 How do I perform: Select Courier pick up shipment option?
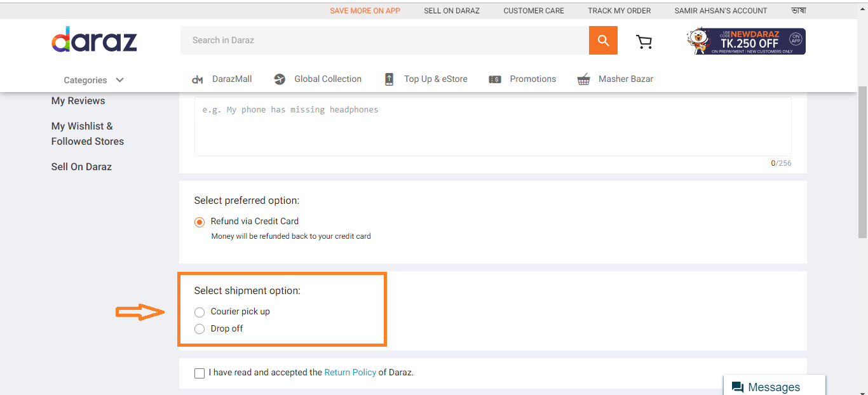200,312
